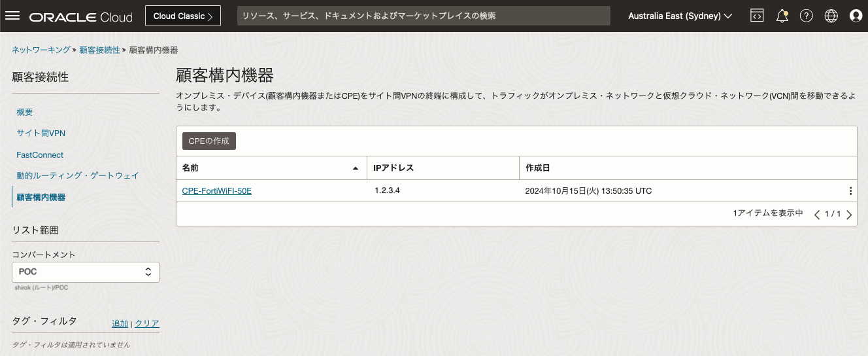
Task: Select サイト間VPN in the sidebar
Action: (x=41, y=133)
